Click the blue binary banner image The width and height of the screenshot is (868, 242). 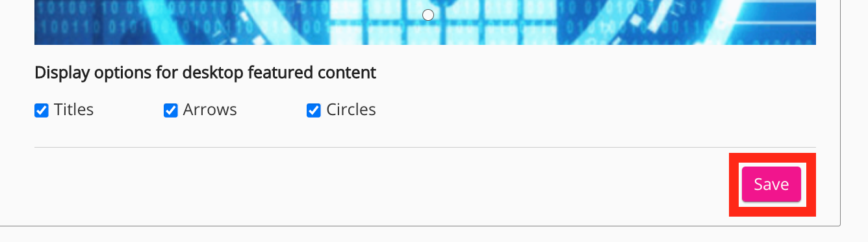pyautogui.click(x=425, y=22)
